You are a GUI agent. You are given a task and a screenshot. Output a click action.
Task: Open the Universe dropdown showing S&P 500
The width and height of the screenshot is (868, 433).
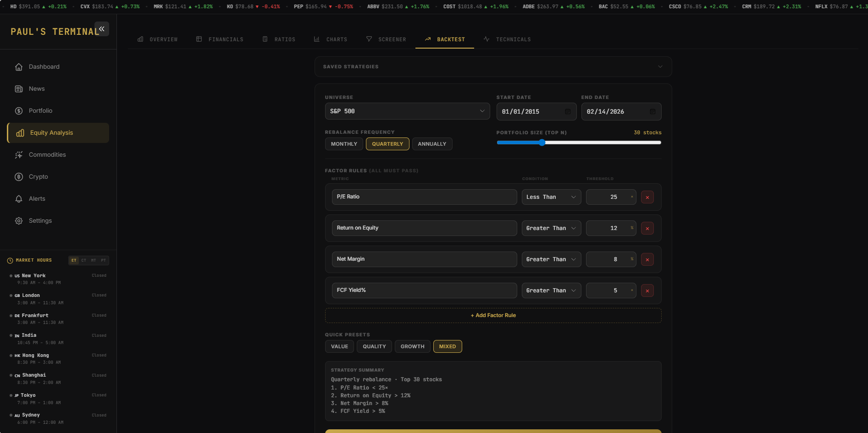click(407, 111)
